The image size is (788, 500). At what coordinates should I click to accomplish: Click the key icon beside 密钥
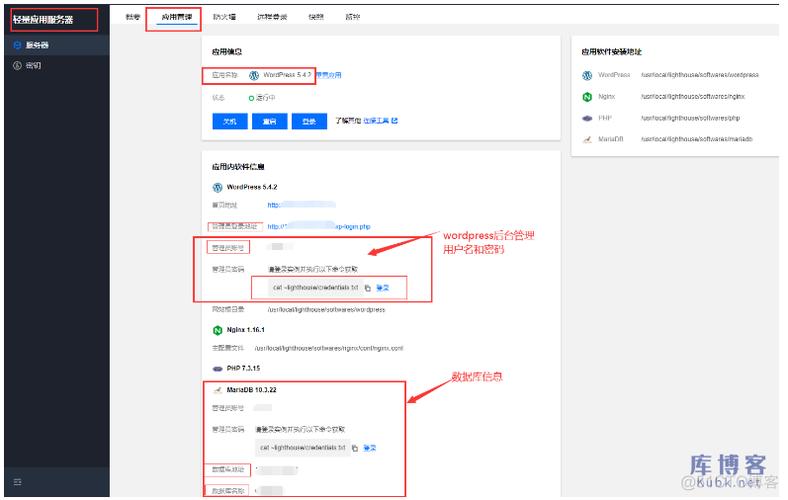tap(17, 65)
